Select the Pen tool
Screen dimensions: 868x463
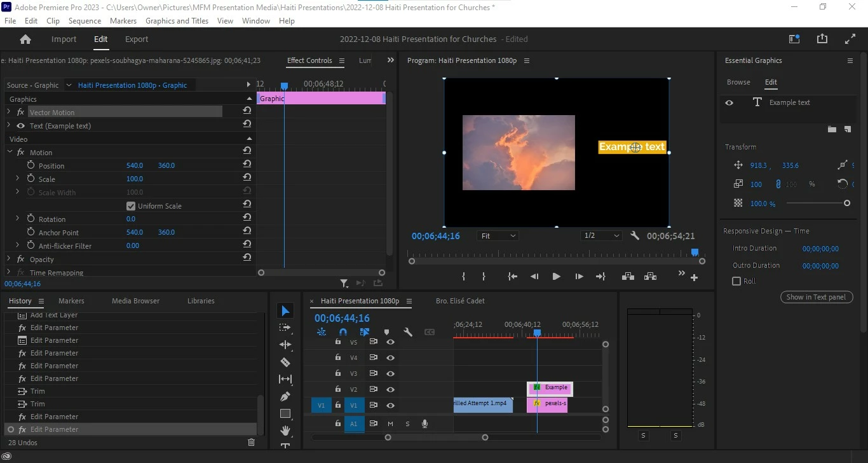pos(285,396)
